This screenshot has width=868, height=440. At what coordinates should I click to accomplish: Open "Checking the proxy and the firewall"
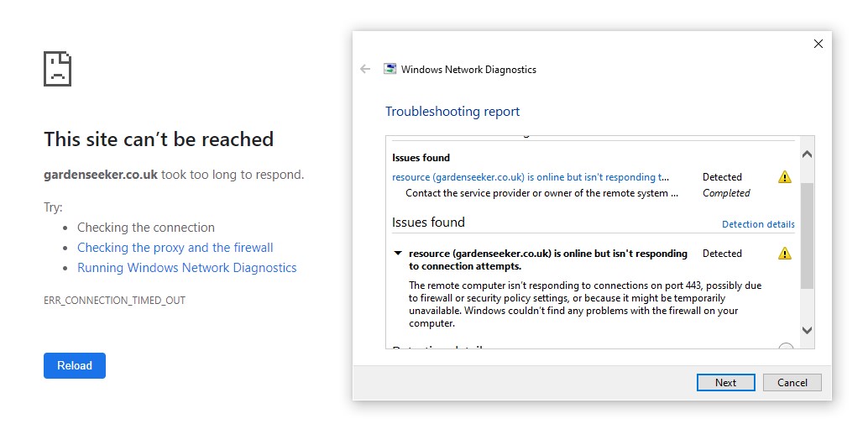175,248
